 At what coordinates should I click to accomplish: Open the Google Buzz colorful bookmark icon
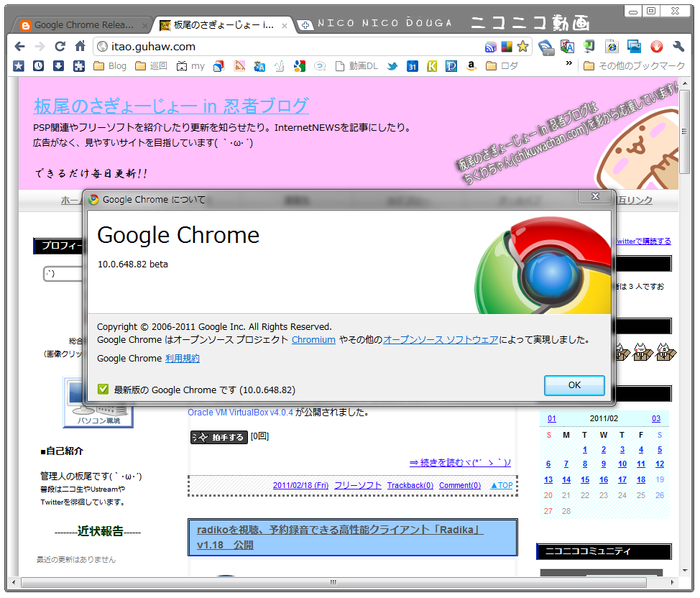(x=299, y=66)
